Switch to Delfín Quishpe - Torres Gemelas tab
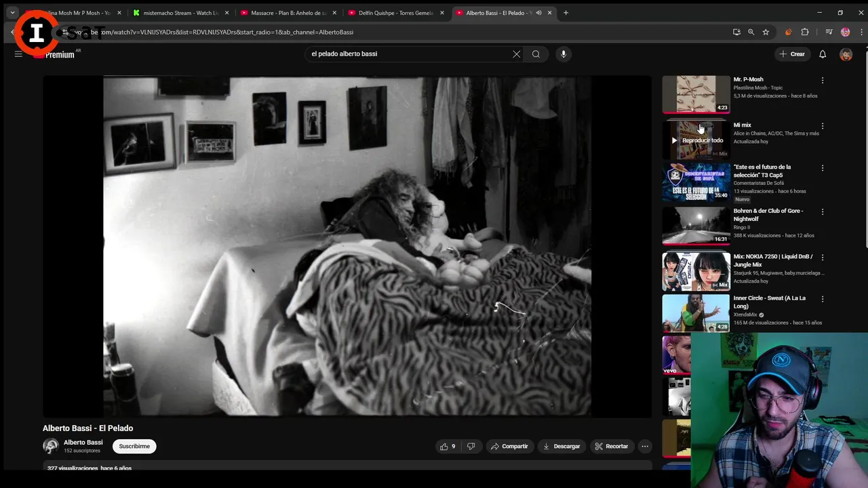Screen dimensions: 868x488 (395, 12)
